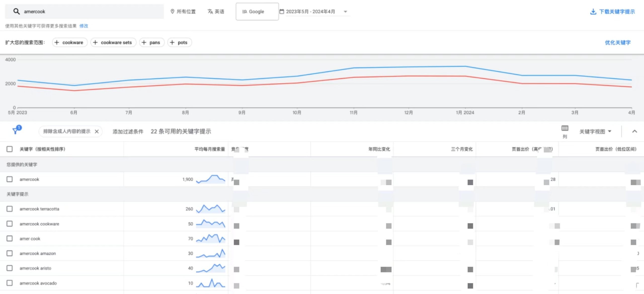The height and width of the screenshot is (294, 644).
Task: Click the 修改 edit link
Action: click(x=84, y=26)
